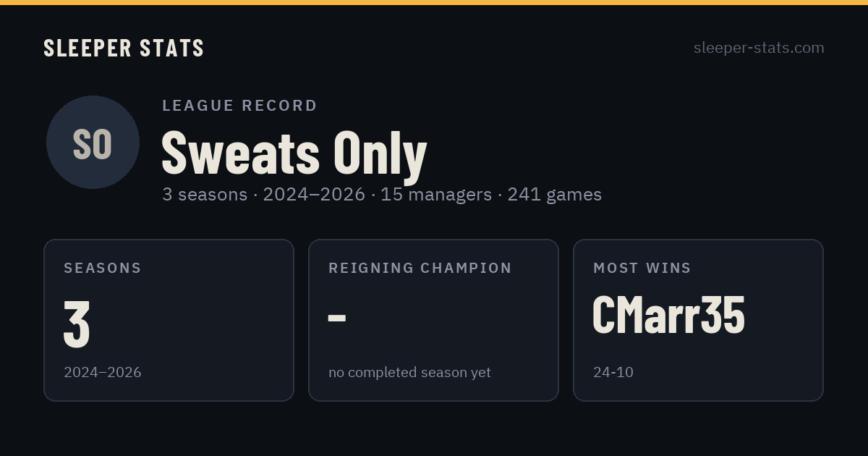Select the CMarr35 manager name

[x=668, y=316]
